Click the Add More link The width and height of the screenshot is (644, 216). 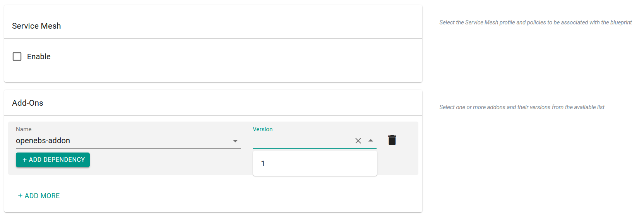39,196
